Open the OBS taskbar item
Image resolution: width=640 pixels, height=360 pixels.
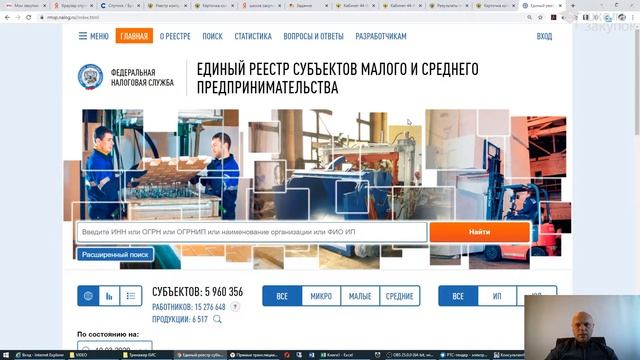pyautogui.click(x=409, y=355)
